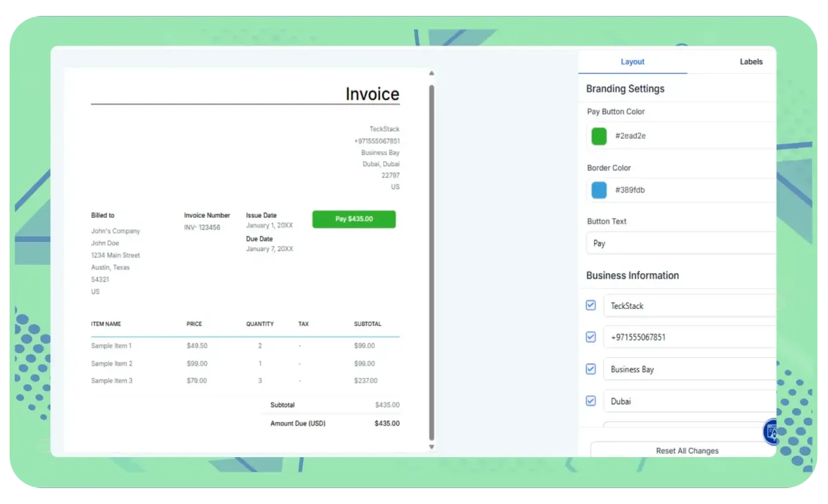
Task: Click the invoice preview scrollbar
Action: point(431,259)
